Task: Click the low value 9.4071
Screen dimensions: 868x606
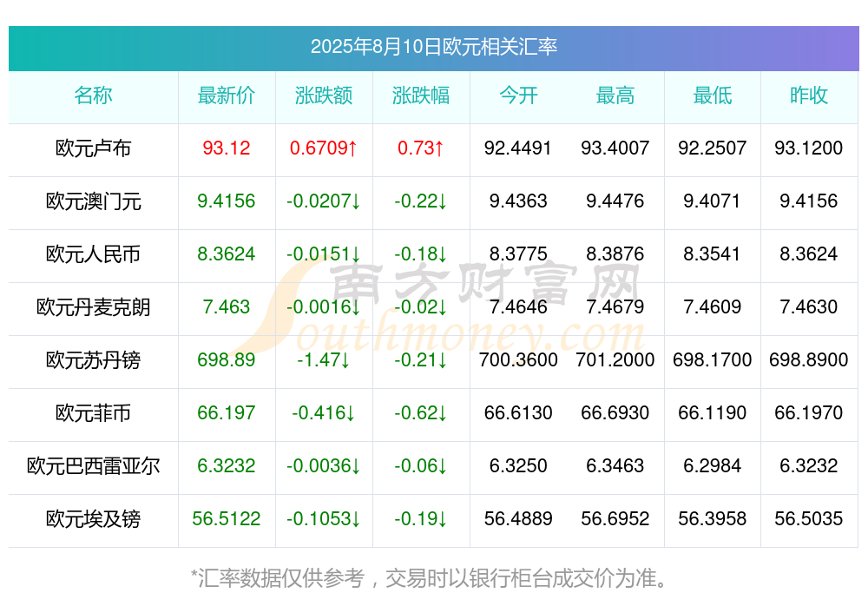Action: click(x=713, y=201)
